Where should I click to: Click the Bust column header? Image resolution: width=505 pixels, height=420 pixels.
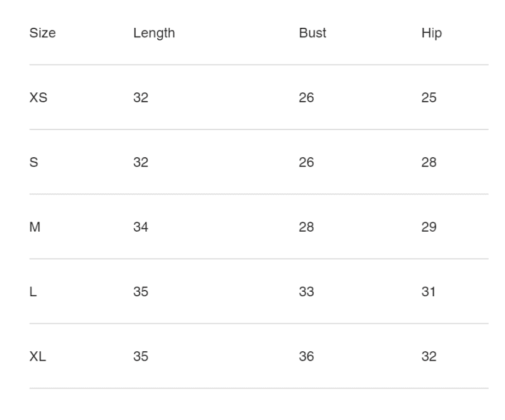click(312, 33)
